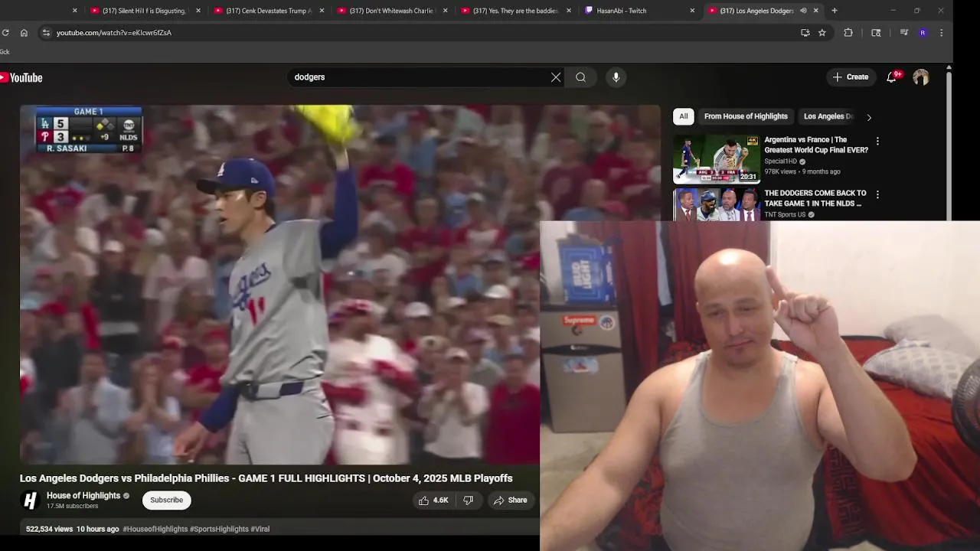Bookmark this page with the star icon
The width and height of the screenshot is (980, 551).
coord(822,33)
